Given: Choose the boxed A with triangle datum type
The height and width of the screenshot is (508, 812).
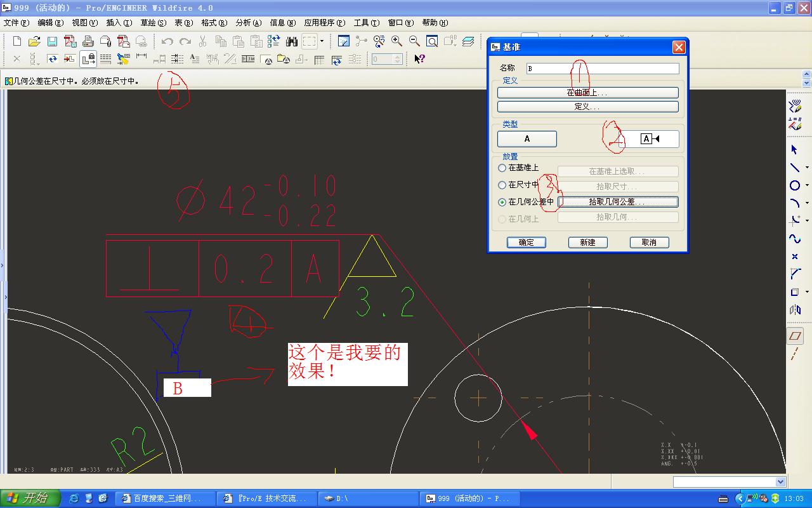Looking at the screenshot, I should tap(650, 139).
